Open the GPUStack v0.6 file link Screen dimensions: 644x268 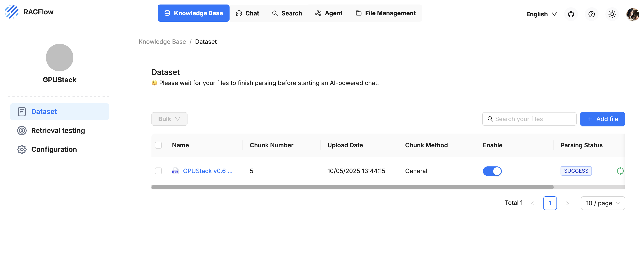[207, 171]
